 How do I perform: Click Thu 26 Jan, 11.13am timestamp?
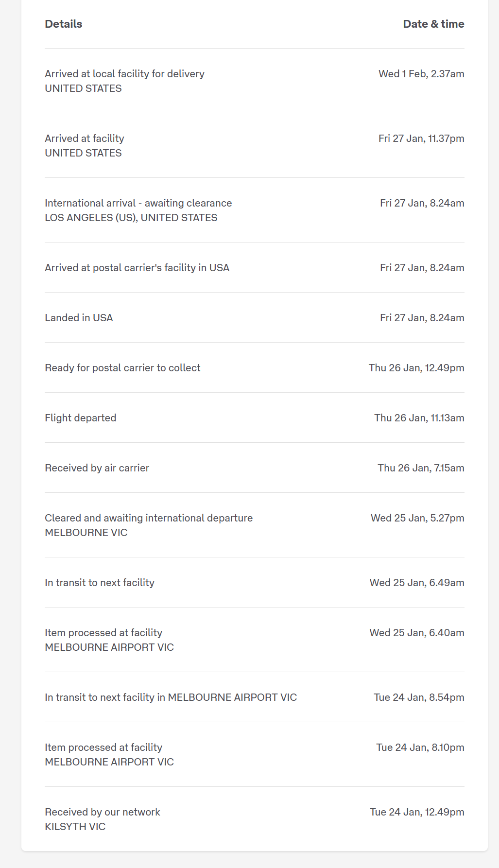pyautogui.click(x=419, y=418)
